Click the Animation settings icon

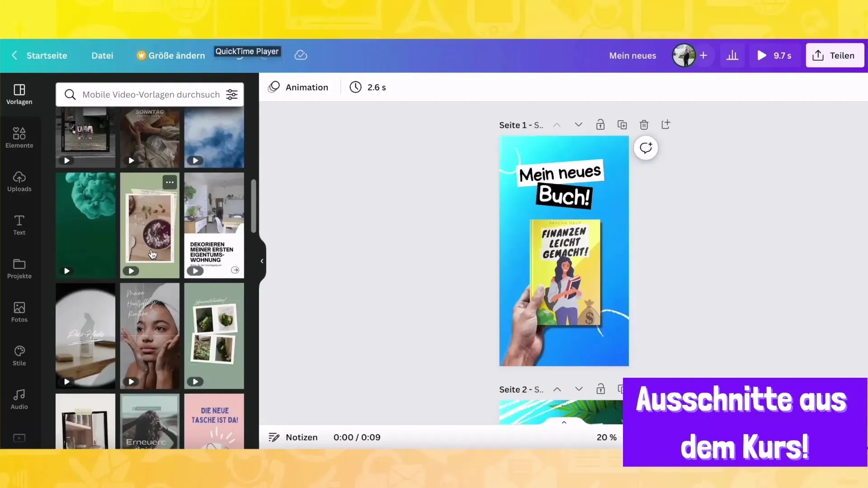(x=275, y=87)
